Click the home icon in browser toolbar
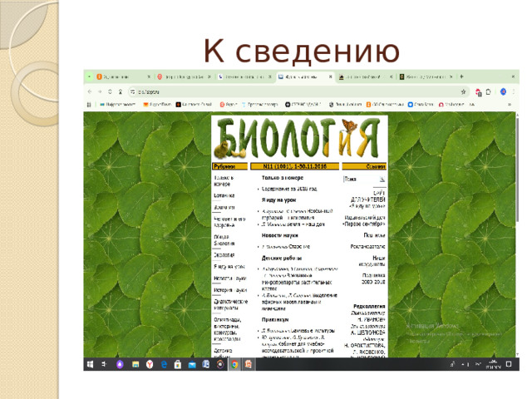 (120, 91)
